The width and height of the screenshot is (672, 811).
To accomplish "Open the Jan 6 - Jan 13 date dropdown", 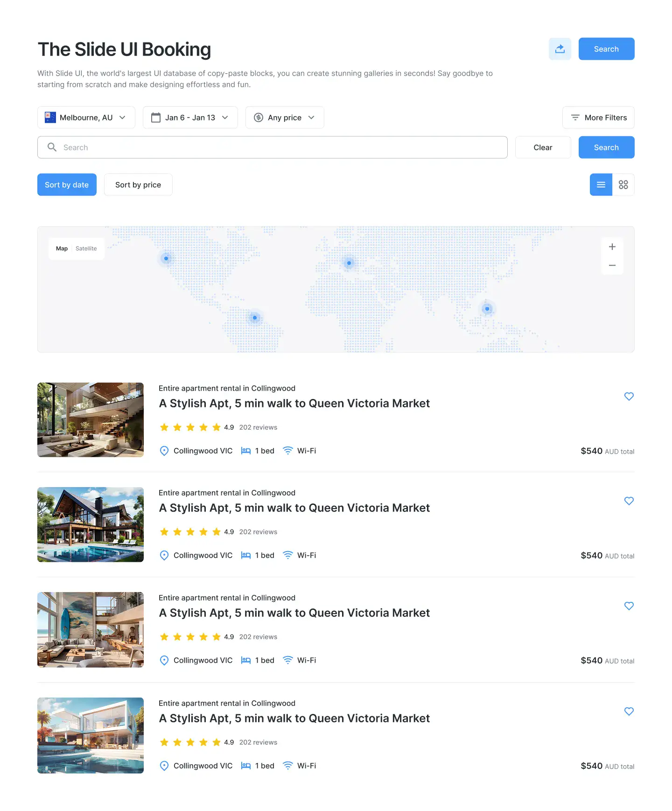I will tap(190, 118).
